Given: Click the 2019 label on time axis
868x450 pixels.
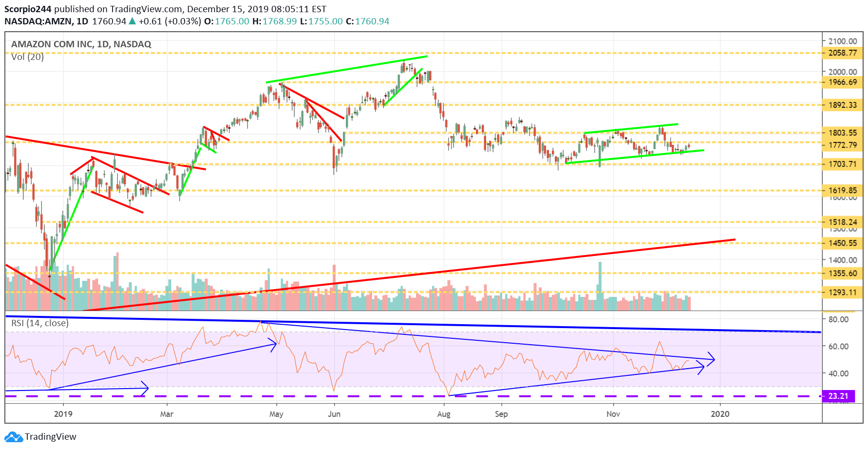Looking at the screenshot, I should point(63,414).
